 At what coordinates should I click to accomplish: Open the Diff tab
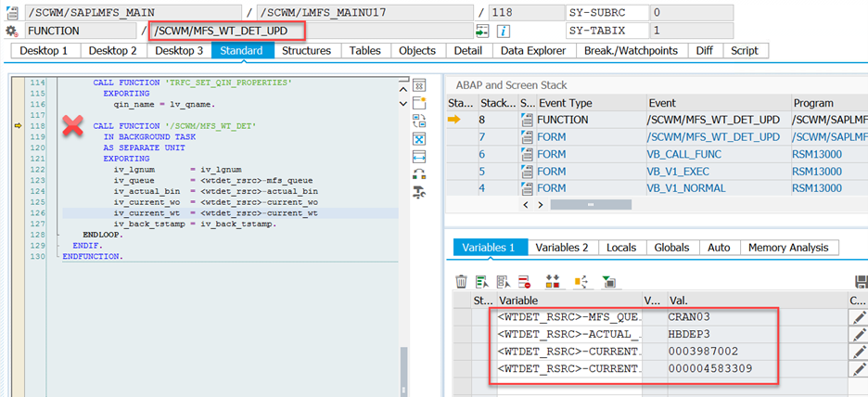coord(705,51)
